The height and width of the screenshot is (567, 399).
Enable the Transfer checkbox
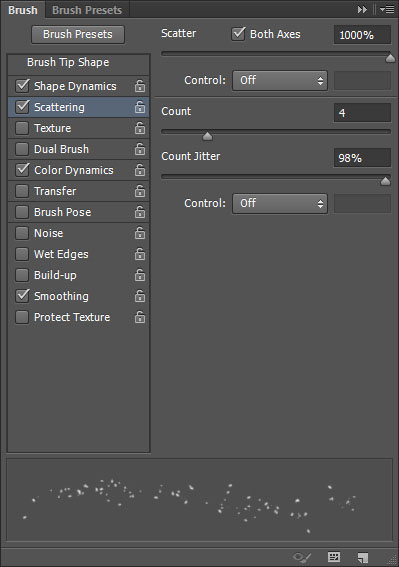[22, 191]
